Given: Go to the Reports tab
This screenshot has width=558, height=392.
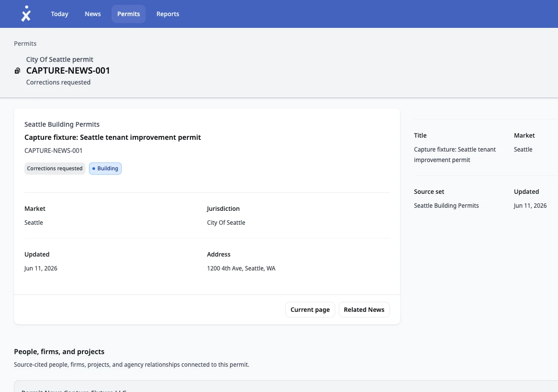Looking at the screenshot, I should (168, 14).
